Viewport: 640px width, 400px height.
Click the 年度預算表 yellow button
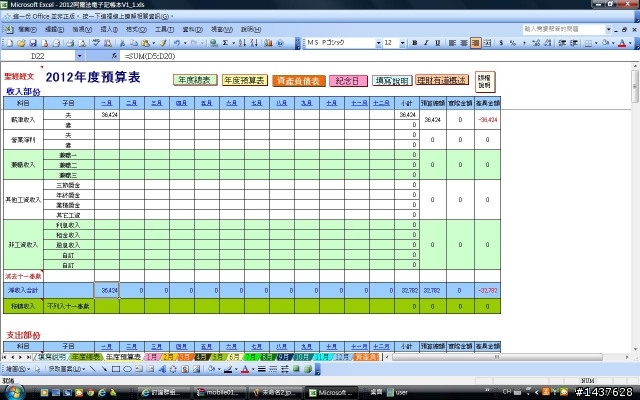tap(244, 80)
